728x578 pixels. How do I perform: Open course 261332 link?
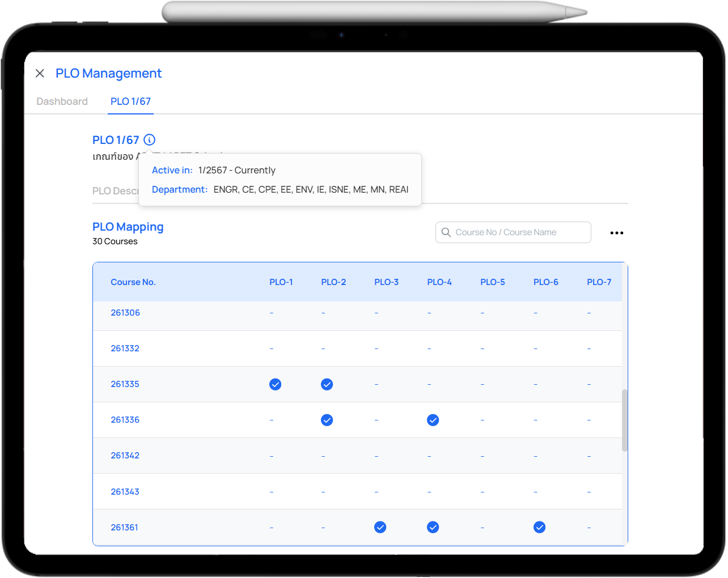pos(125,348)
